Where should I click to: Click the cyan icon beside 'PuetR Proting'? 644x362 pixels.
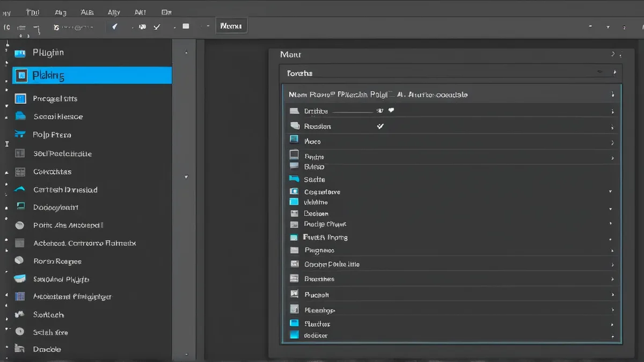pyautogui.click(x=294, y=237)
